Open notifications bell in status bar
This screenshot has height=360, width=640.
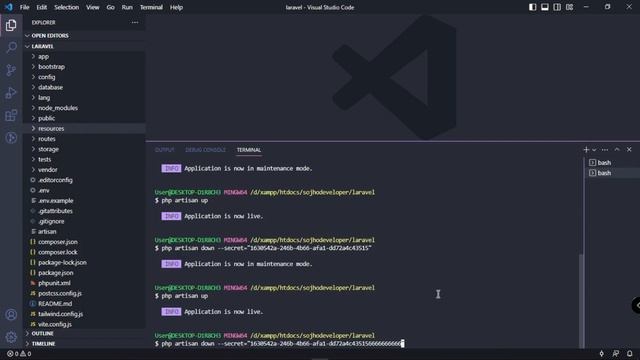point(630,353)
